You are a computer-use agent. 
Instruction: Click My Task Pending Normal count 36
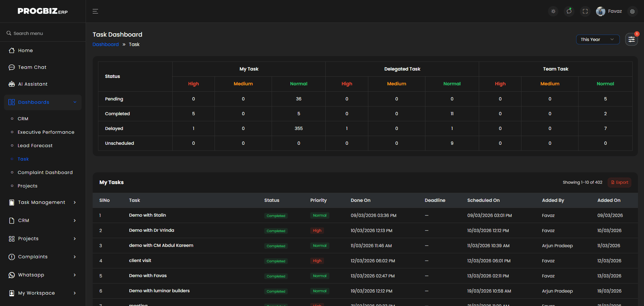pos(298,99)
